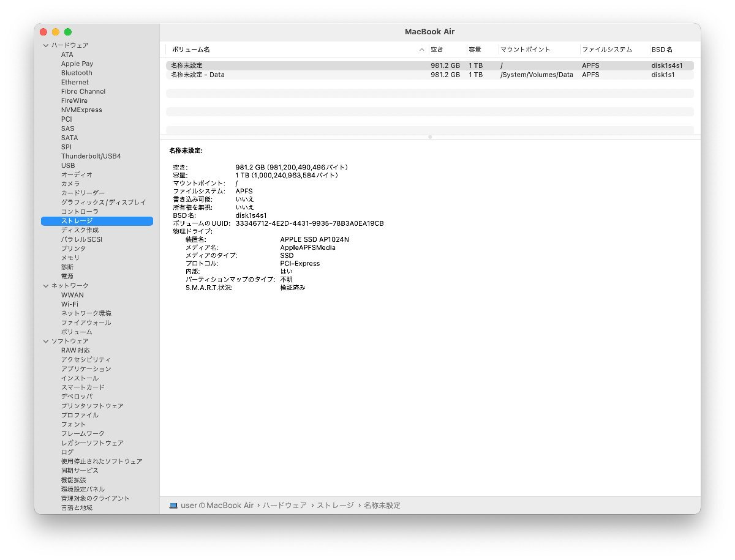
Task: Collapse the ハードウェア section in sidebar
Action: coord(45,45)
